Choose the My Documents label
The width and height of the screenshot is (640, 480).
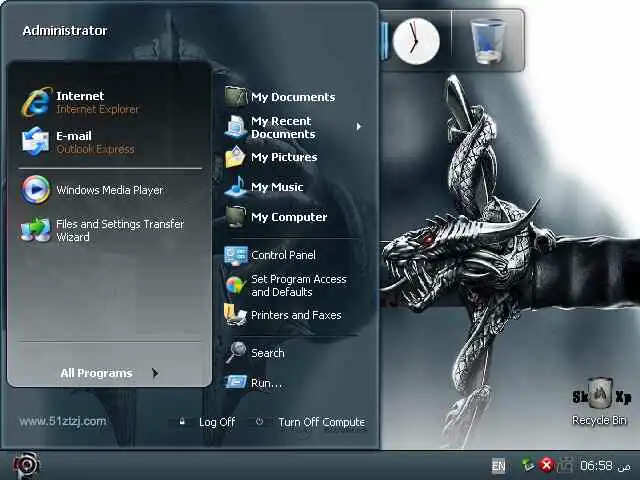[293, 97]
